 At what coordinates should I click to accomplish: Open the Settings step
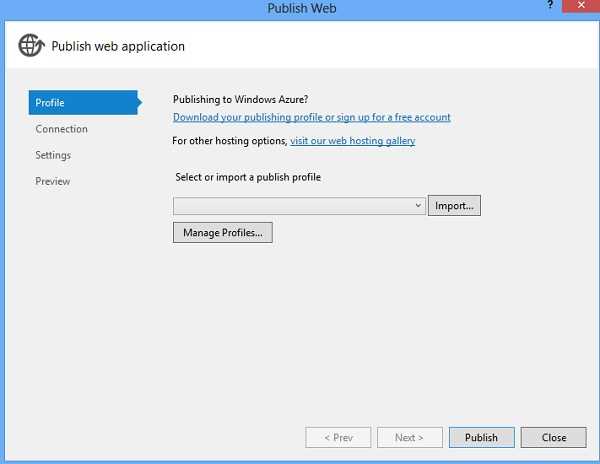point(53,155)
